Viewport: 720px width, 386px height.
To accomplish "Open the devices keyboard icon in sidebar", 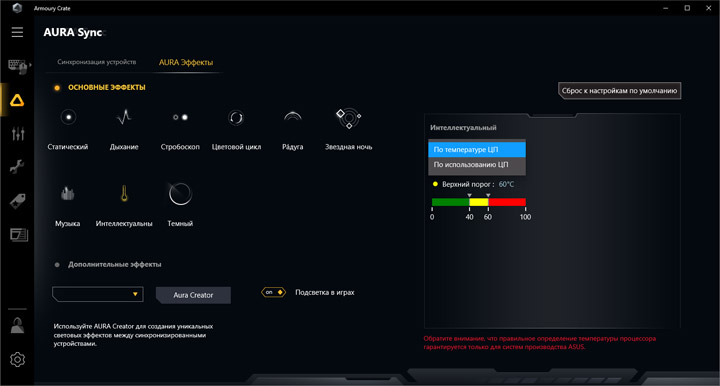I will point(17,66).
